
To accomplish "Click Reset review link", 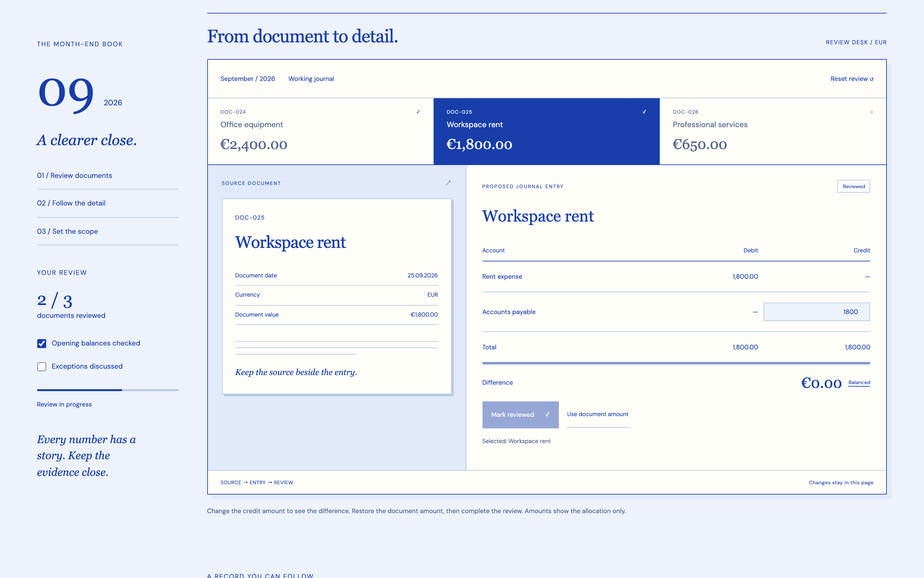I will point(851,79).
